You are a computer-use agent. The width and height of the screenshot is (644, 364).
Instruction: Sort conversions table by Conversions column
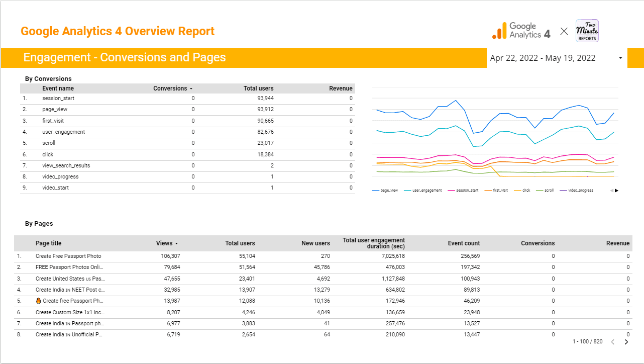(x=173, y=88)
